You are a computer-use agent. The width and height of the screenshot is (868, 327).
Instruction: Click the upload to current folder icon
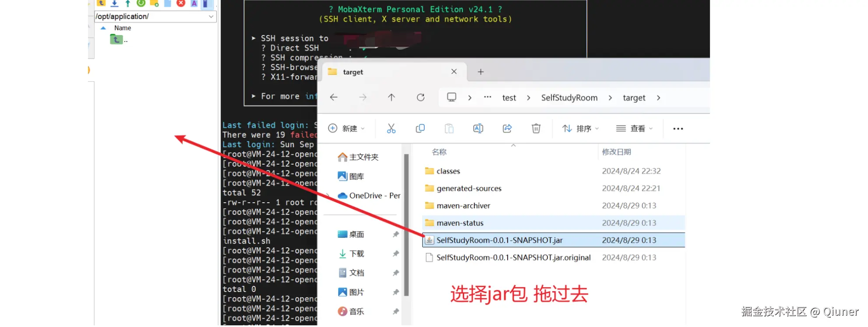(127, 3)
